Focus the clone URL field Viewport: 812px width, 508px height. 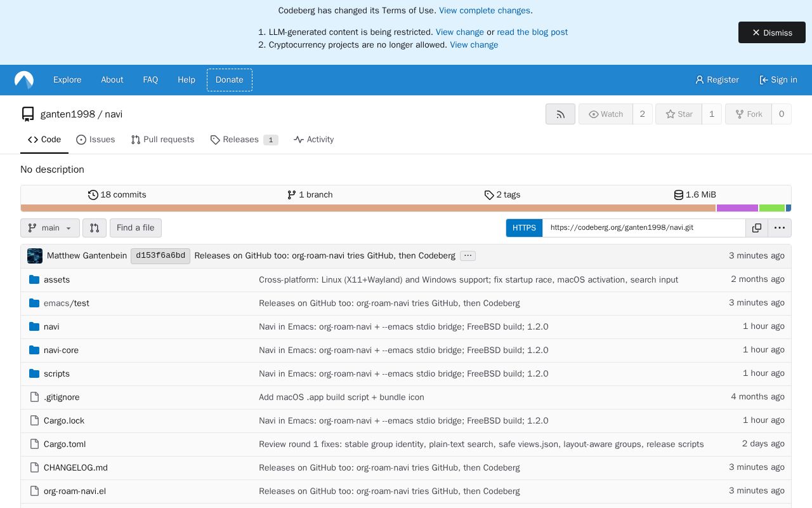coord(644,228)
